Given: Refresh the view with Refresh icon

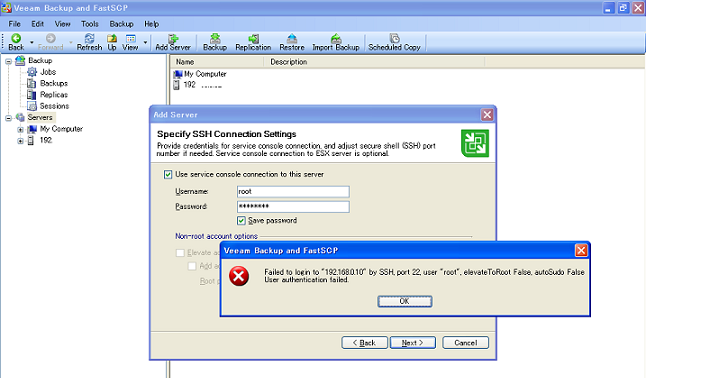Looking at the screenshot, I should tap(89, 42).
